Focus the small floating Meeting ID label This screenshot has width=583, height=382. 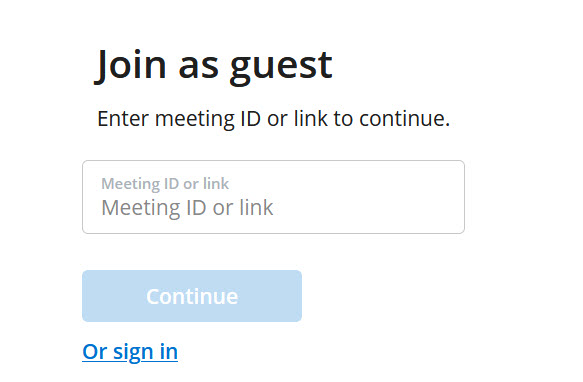click(165, 183)
